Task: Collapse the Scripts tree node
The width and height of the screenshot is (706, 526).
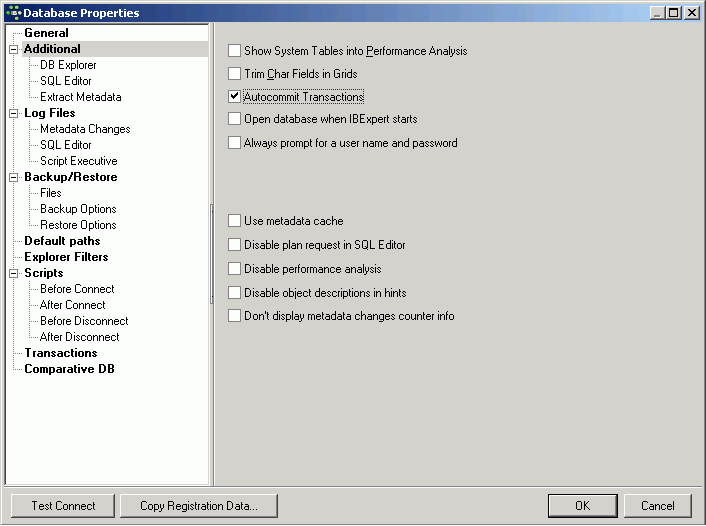Action: tap(14, 273)
